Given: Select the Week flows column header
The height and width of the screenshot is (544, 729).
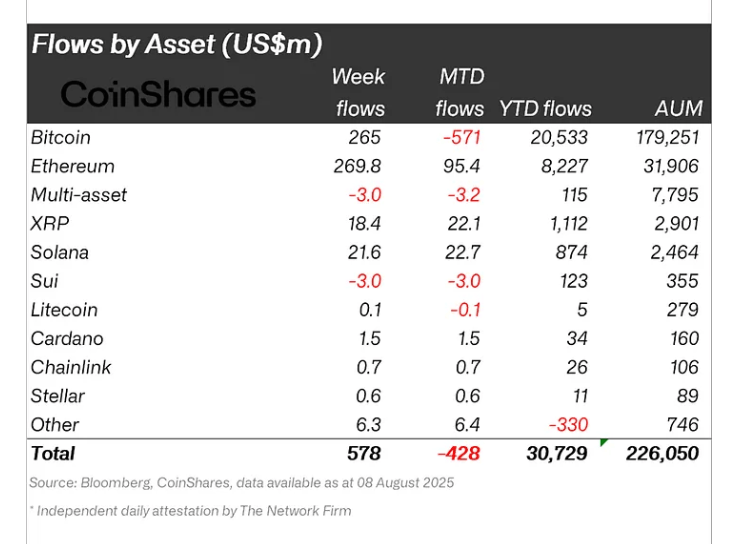Looking at the screenshot, I should [358, 92].
